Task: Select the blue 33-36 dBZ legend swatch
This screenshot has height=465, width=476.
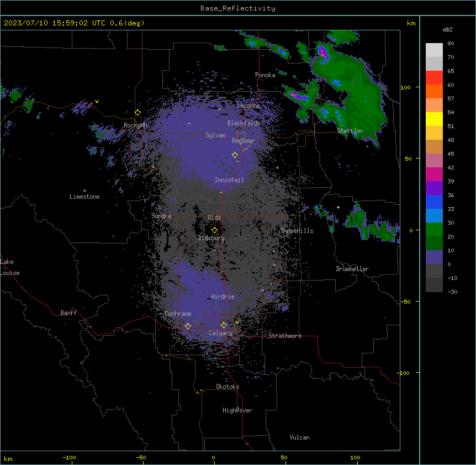Action: pos(434,202)
